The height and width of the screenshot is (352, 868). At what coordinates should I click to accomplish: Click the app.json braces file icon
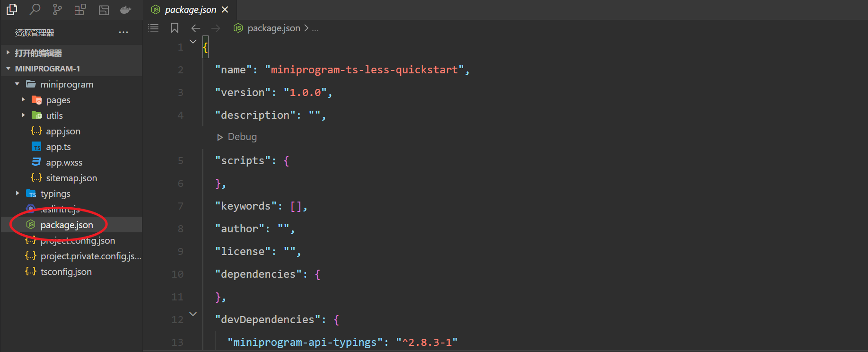click(36, 131)
